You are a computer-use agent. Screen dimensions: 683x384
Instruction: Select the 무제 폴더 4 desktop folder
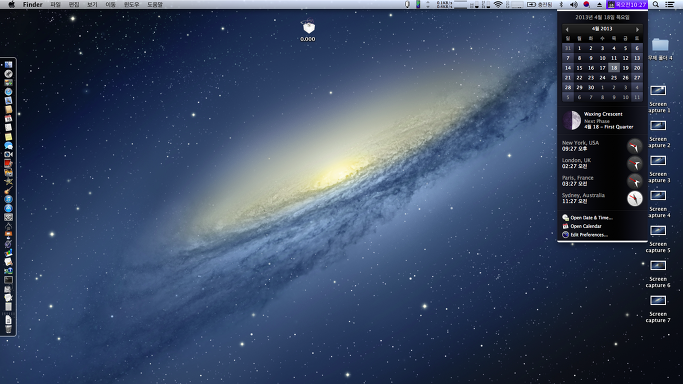pos(660,44)
